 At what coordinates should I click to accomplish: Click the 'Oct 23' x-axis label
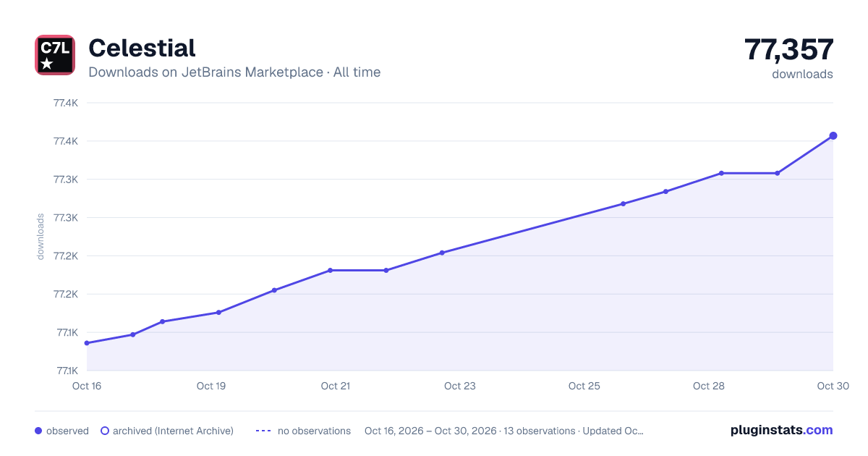460,386
